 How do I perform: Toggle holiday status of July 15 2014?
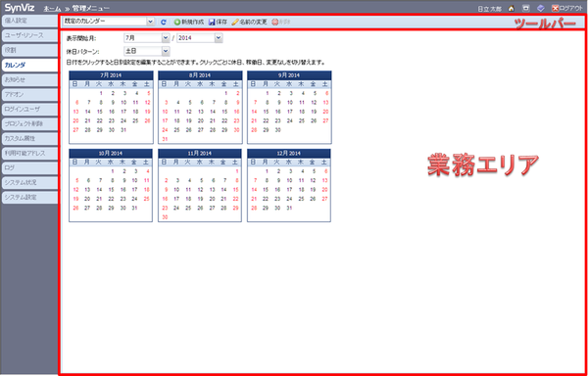click(99, 112)
